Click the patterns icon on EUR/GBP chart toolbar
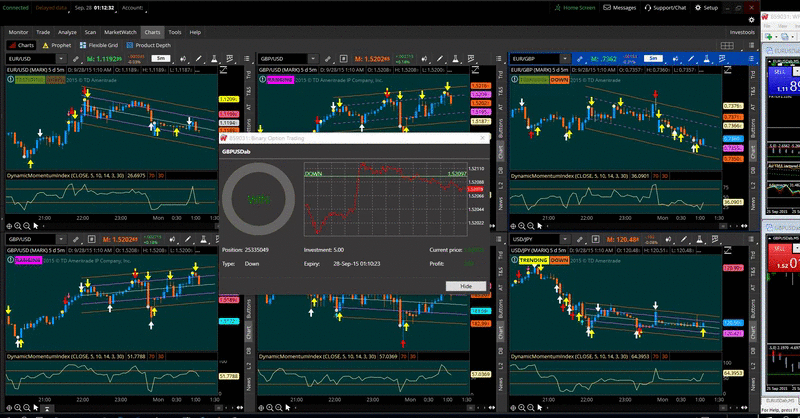Screen dimensions: 800x418 [722, 59]
